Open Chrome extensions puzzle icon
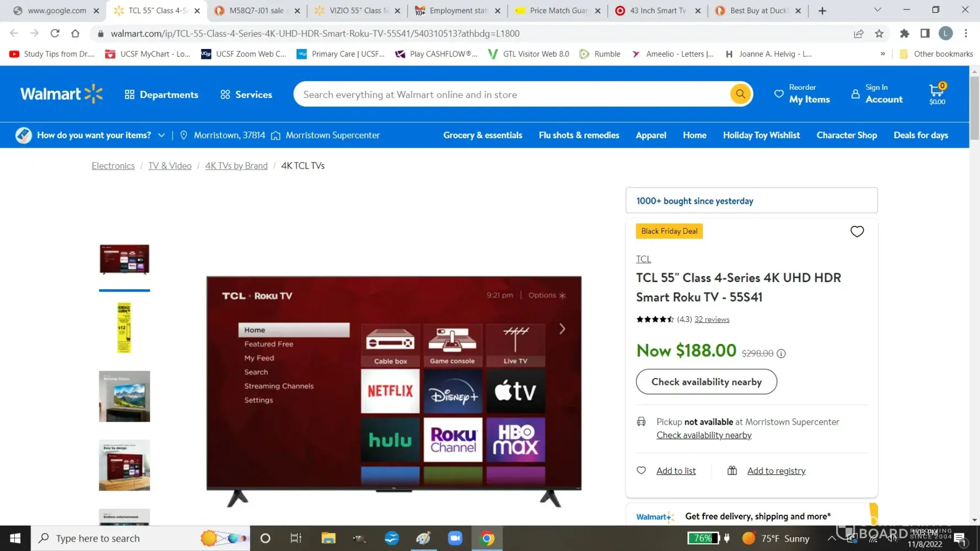 tap(904, 34)
